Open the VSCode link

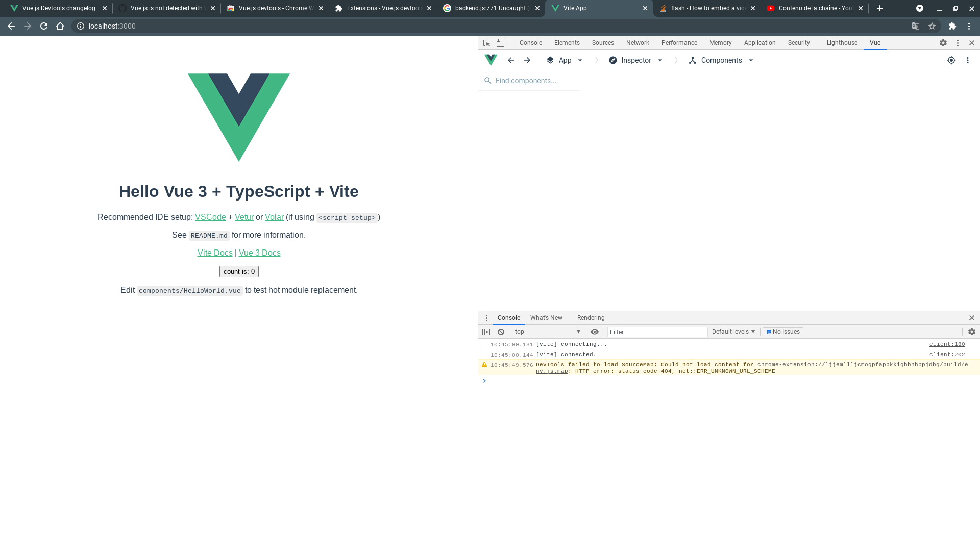(210, 217)
